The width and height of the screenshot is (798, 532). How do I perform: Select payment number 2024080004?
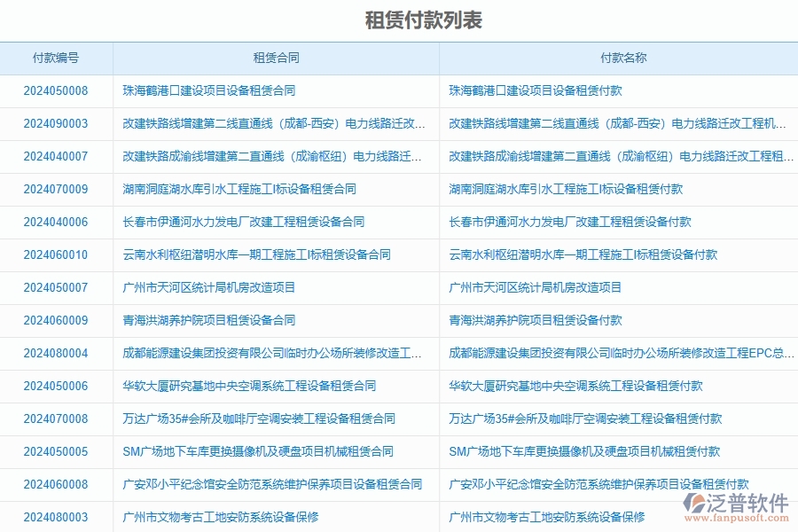[55, 353]
